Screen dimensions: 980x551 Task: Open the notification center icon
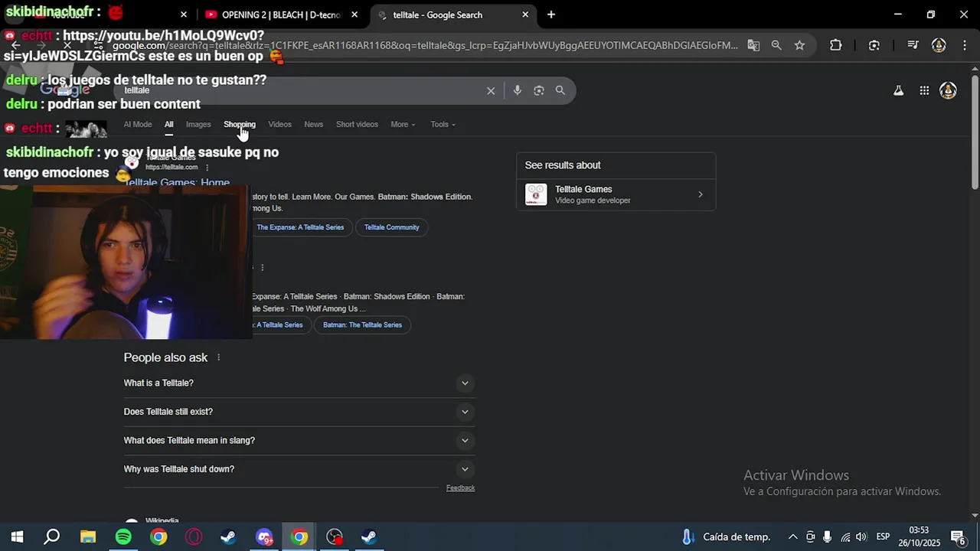tap(957, 537)
